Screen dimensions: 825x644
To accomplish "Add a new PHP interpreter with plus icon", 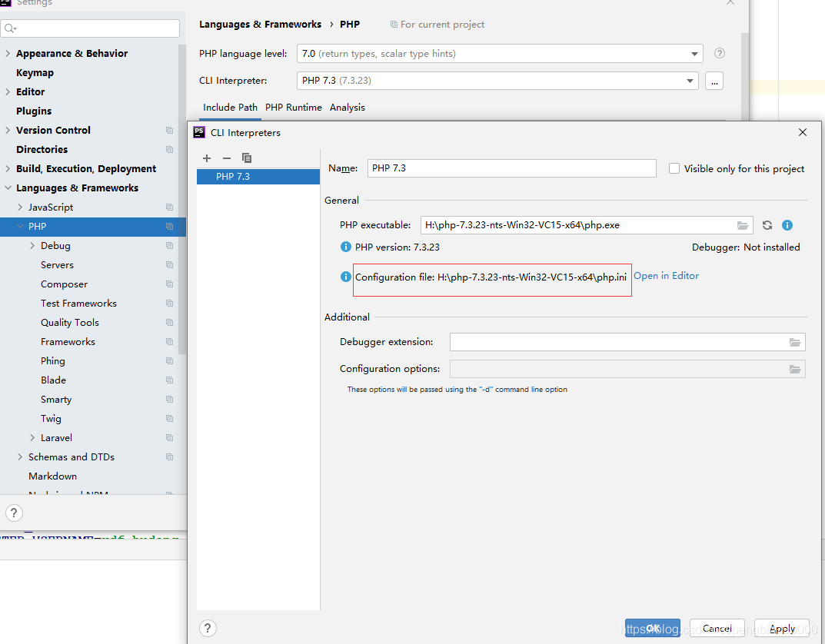I will (x=206, y=158).
